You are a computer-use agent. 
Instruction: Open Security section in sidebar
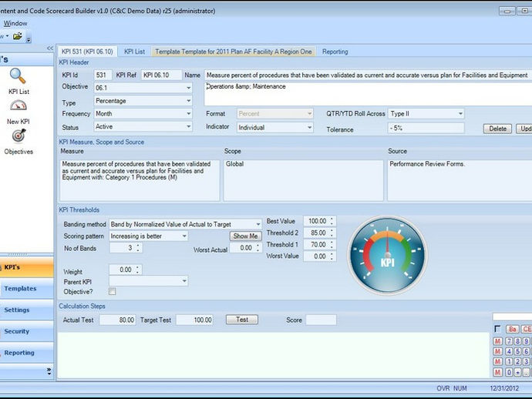pyautogui.click(x=26, y=331)
